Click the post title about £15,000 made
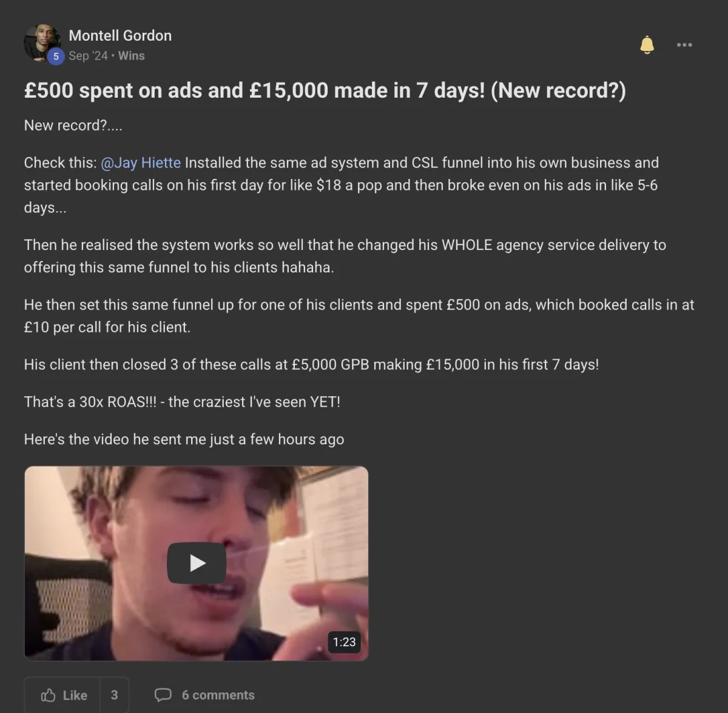 pyautogui.click(x=325, y=90)
